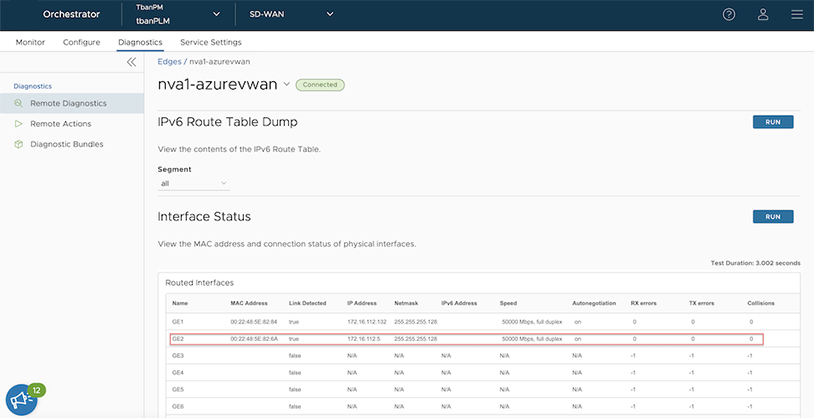Follow the Edges breadcrumb link

click(169, 61)
